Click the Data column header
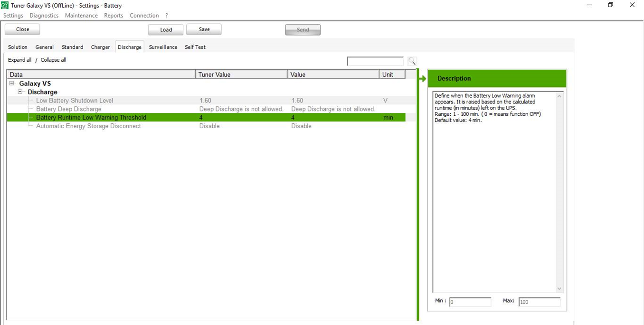This screenshot has height=325, width=644. coord(101,74)
